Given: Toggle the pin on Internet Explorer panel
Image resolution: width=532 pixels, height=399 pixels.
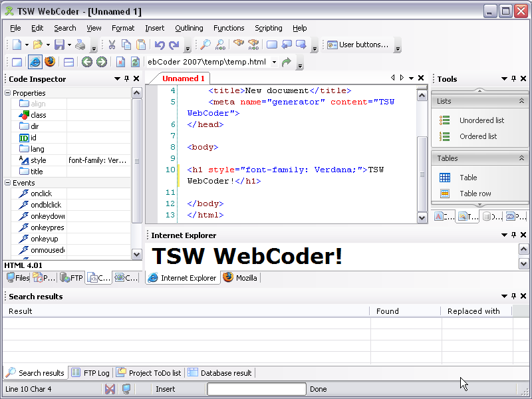Looking at the screenshot, I should tap(513, 235).
